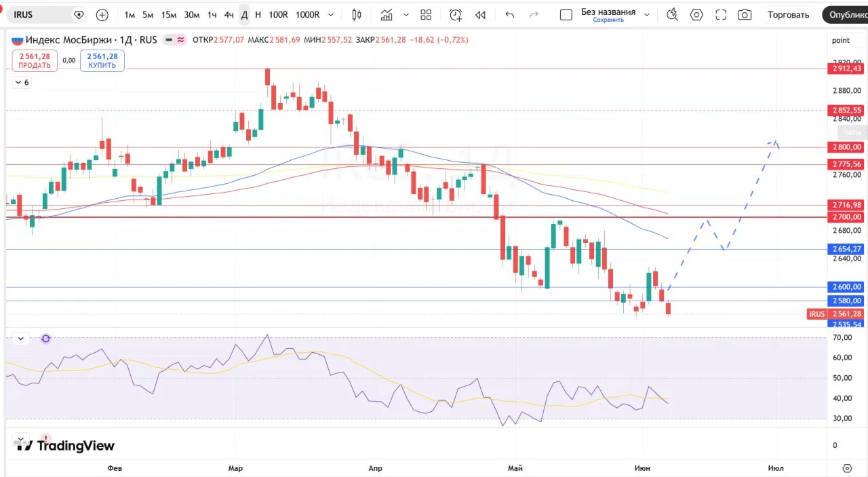
Task: Click the purple circular refresh icon in RSI pane
Action: pos(46,338)
